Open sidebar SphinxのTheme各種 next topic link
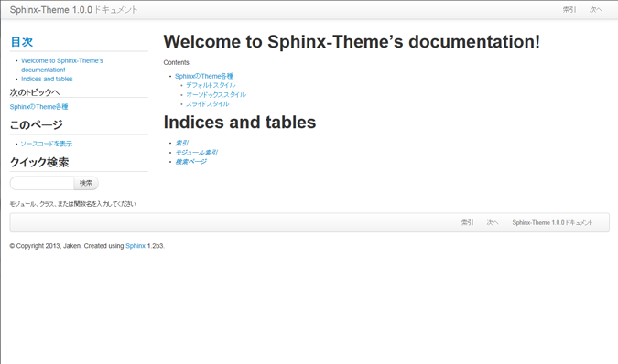 tap(39, 107)
